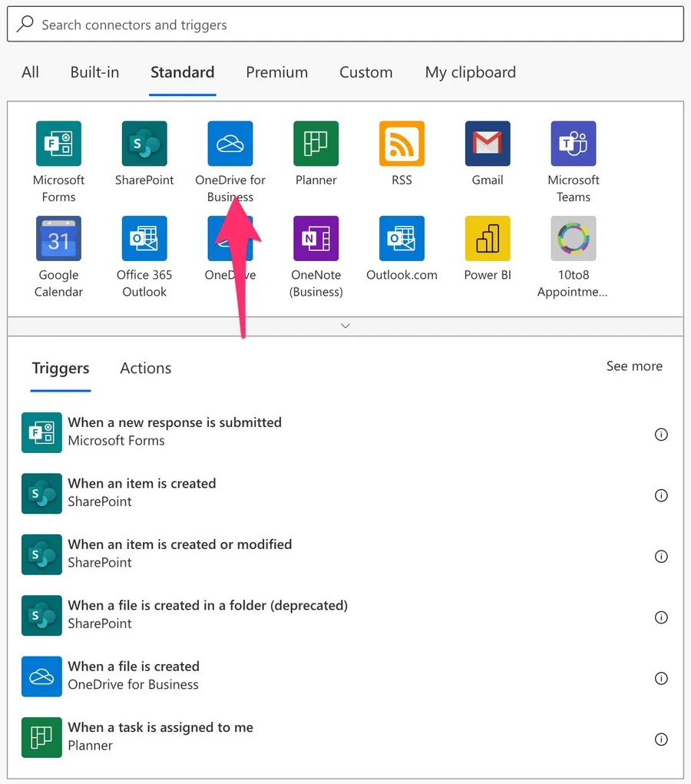
Task: Switch to the Built-in tab
Action: click(94, 72)
